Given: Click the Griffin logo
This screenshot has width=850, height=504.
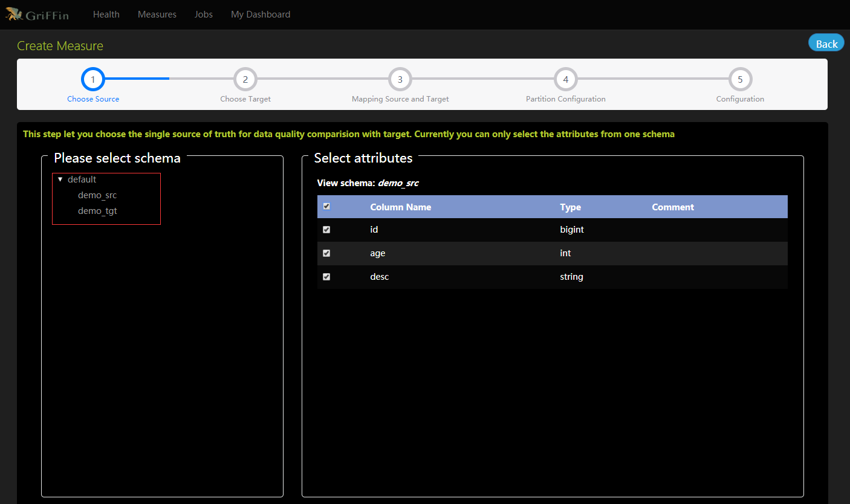Looking at the screenshot, I should [x=37, y=15].
